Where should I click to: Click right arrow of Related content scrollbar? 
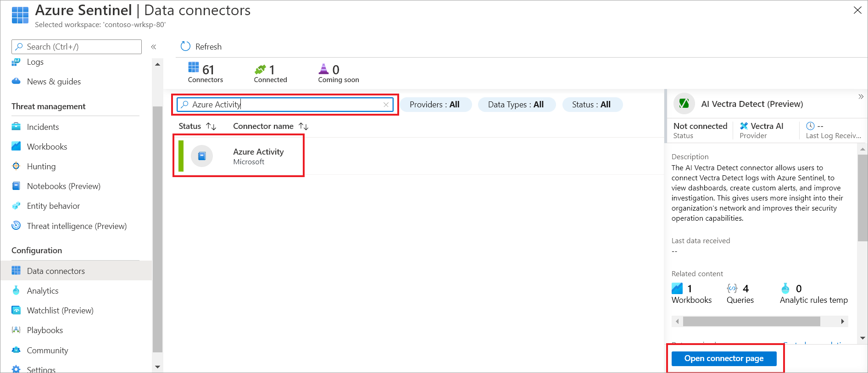tap(843, 321)
